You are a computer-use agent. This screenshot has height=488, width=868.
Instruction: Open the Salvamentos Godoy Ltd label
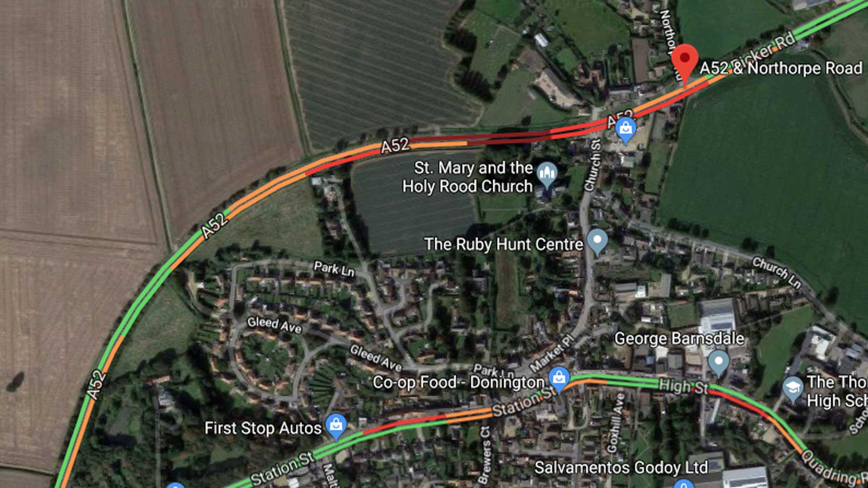pyautogui.click(x=621, y=467)
